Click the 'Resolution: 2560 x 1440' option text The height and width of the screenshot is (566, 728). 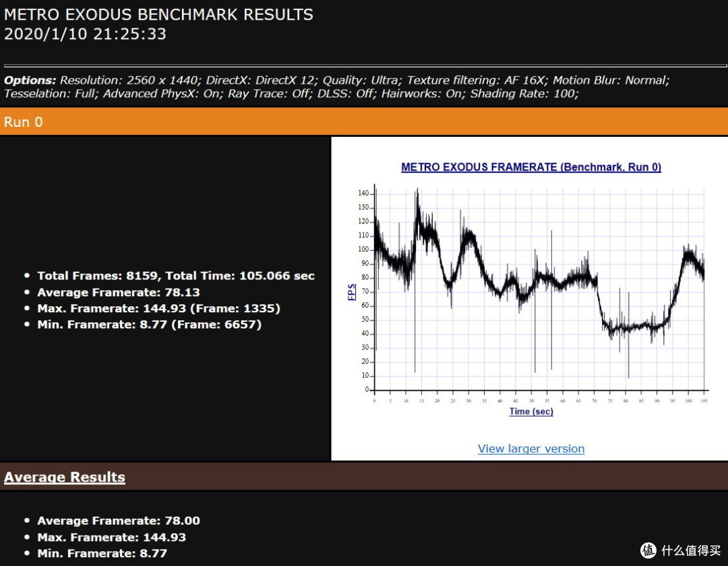131,80
